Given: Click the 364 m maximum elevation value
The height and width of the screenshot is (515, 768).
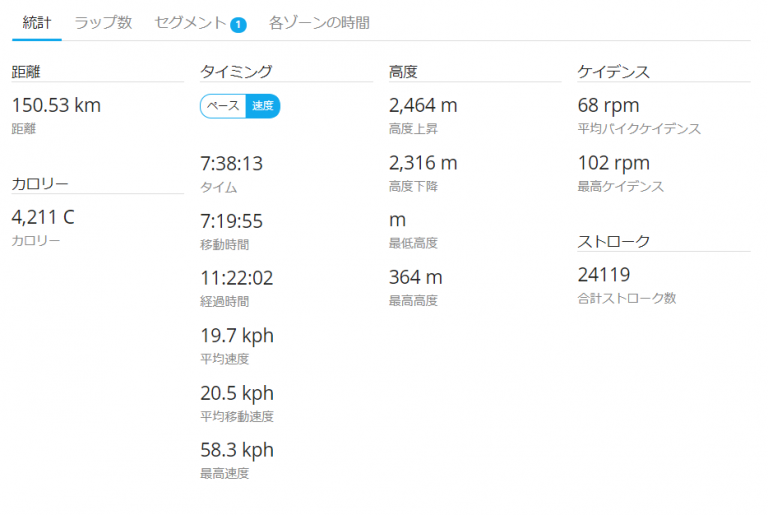Looking at the screenshot, I should 416,277.
